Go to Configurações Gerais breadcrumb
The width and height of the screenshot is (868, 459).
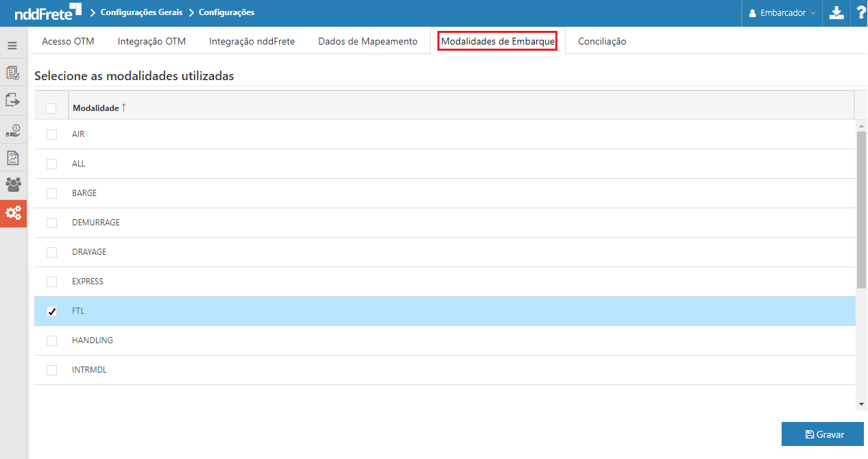point(141,12)
